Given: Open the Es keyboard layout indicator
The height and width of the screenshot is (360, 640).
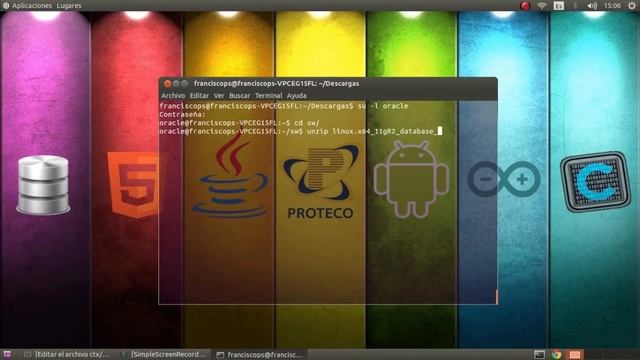Looking at the screenshot, I should [x=559, y=6].
